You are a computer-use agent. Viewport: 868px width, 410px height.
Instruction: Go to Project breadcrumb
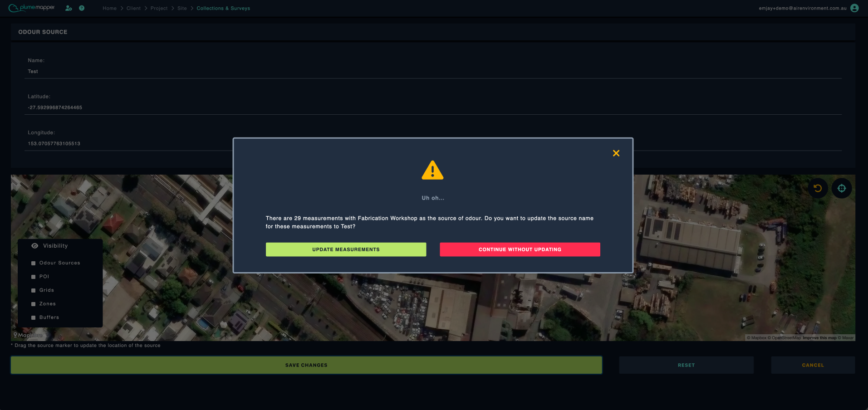(159, 8)
